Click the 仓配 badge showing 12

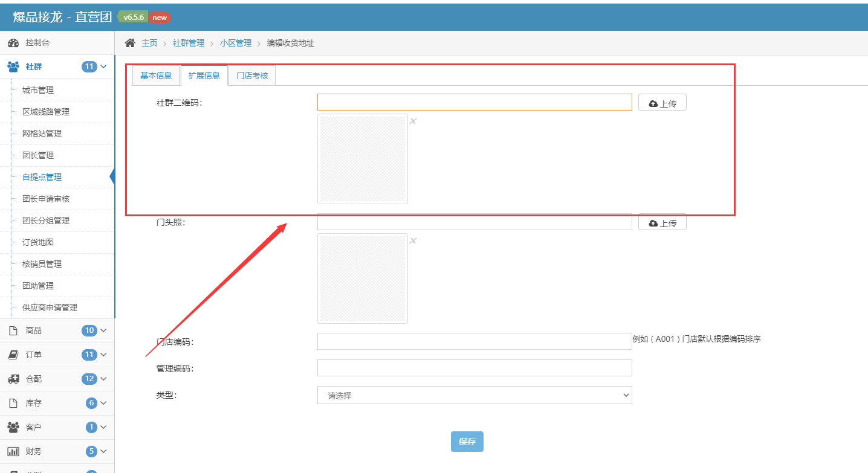pyautogui.click(x=89, y=379)
